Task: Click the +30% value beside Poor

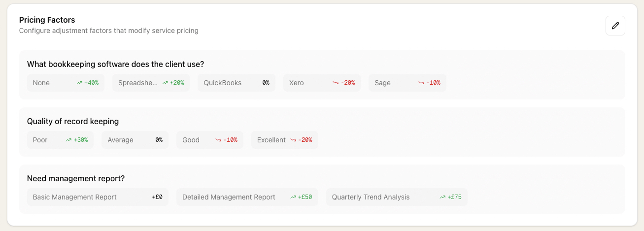Action: [80, 140]
